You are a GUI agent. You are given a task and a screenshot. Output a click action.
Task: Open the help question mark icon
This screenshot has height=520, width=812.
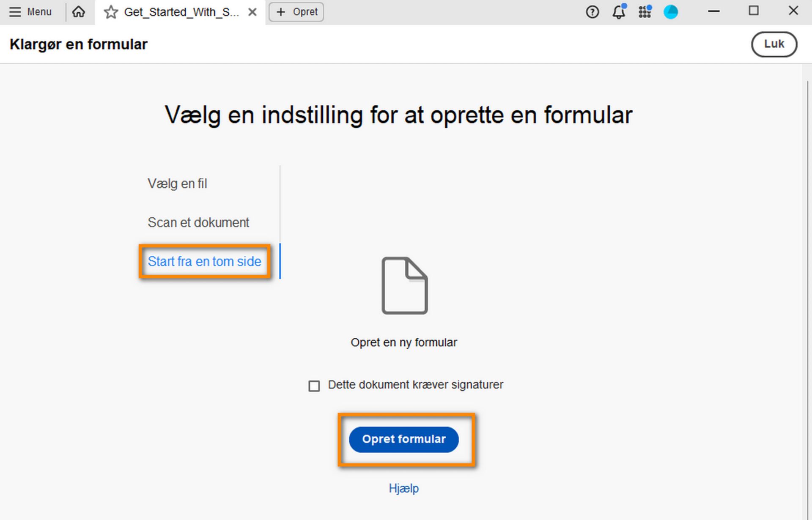[592, 12]
